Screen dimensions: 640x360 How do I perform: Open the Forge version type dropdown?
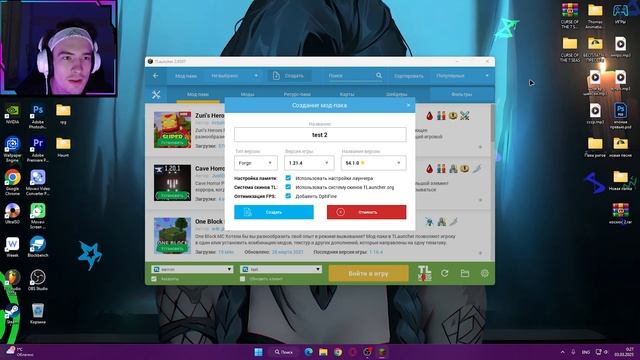click(256, 163)
